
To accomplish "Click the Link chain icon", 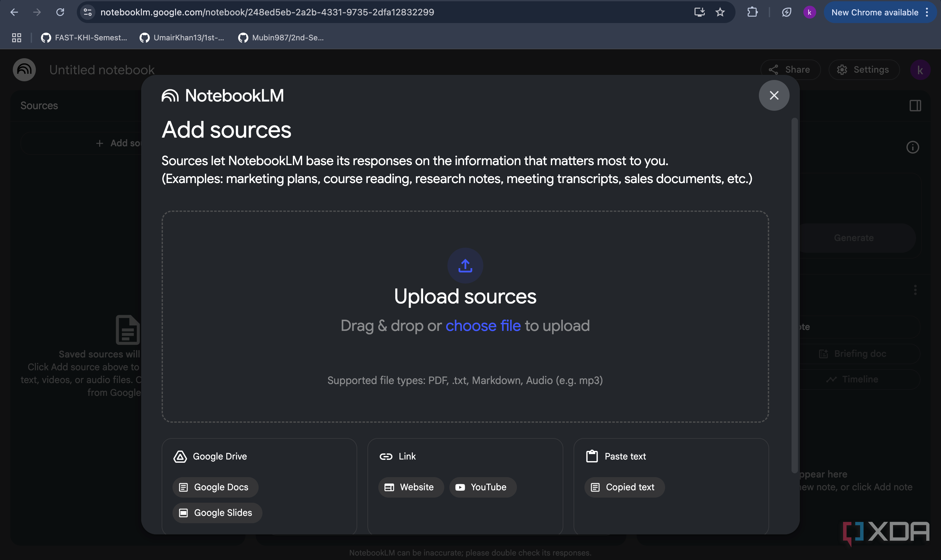I will (386, 457).
